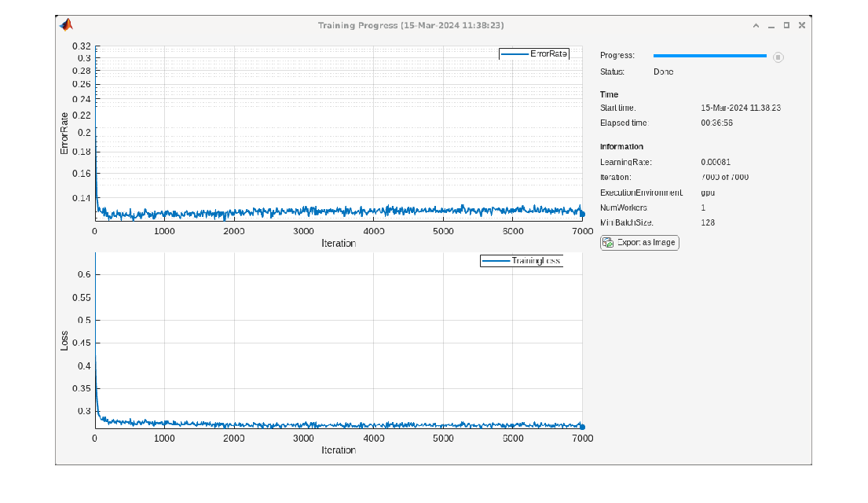This screenshot has height=503, width=868.
Task: Click the Export as Image button
Action: (639, 243)
